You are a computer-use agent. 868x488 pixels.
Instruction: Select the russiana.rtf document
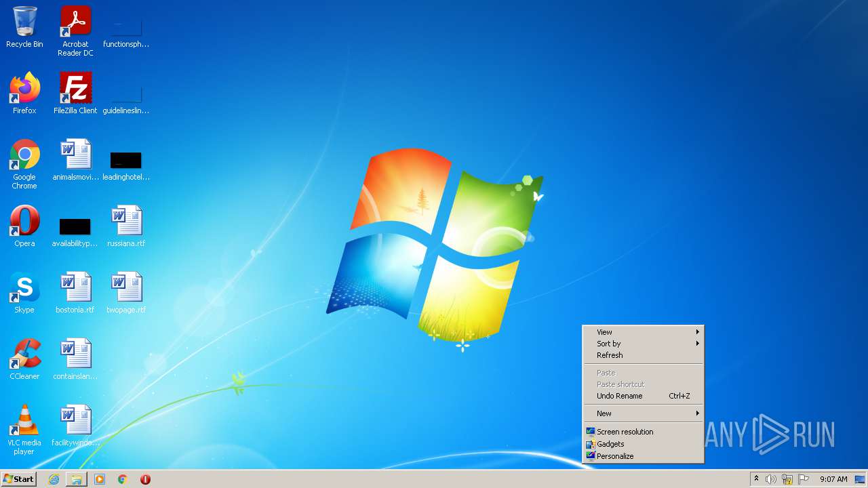pos(126,226)
